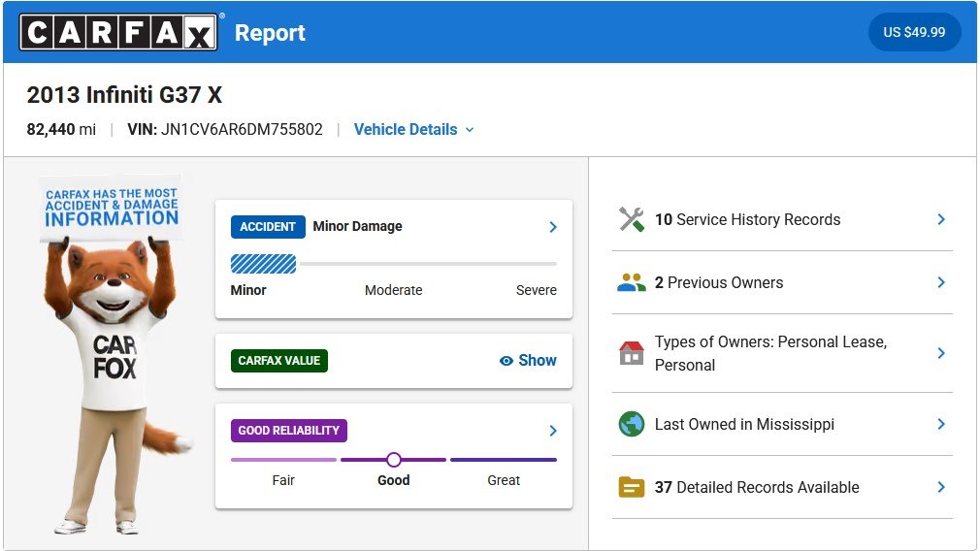The width and height of the screenshot is (980, 551).
Task: Click the Minor severity label
Action: 248,290
